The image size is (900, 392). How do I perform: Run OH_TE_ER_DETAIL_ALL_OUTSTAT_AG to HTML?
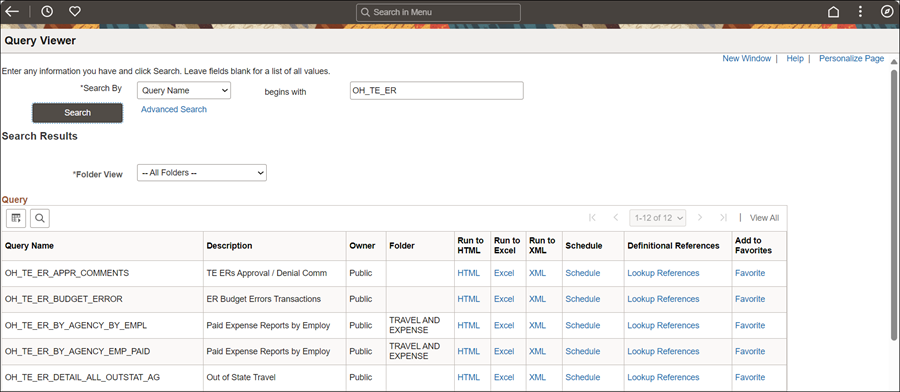tap(468, 377)
